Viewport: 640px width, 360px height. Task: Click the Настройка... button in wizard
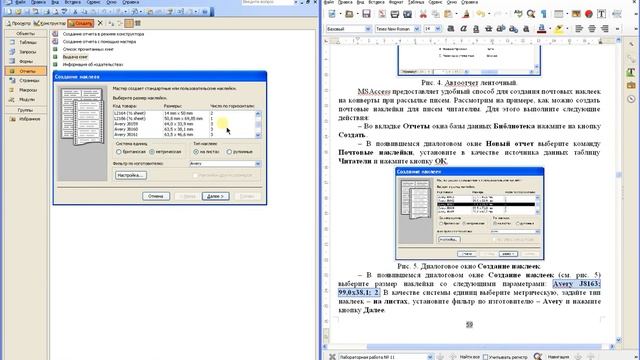coord(131,175)
